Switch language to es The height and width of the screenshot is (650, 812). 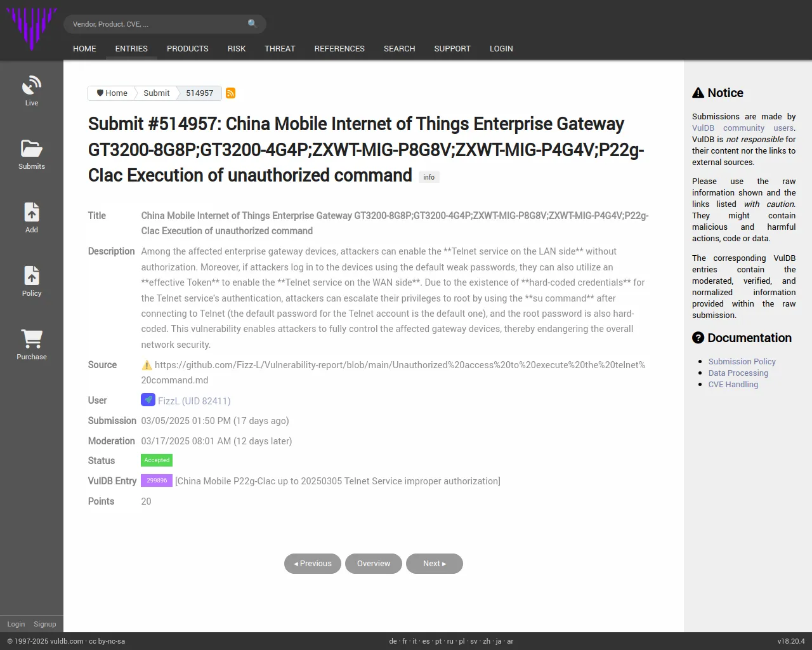(426, 641)
